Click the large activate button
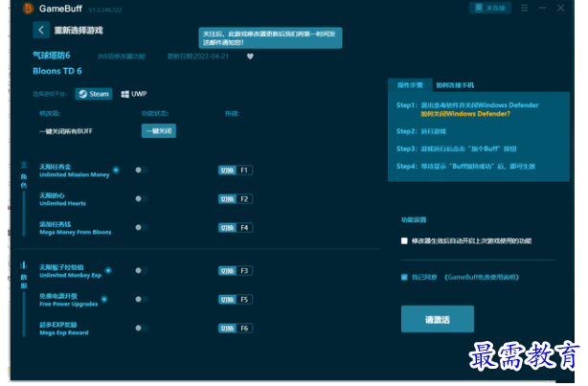Image resolution: width=588 pixels, height=386 pixels. [438, 319]
